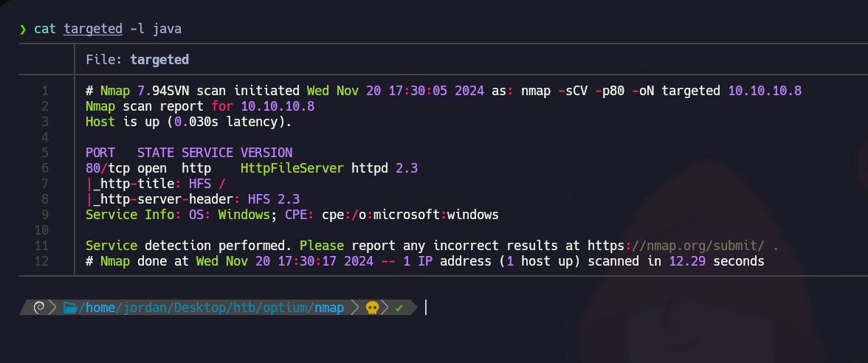Click line number 12 in the gutter
Image resolution: width=868 pixels, height=363 pixels.
coord(41,261)
